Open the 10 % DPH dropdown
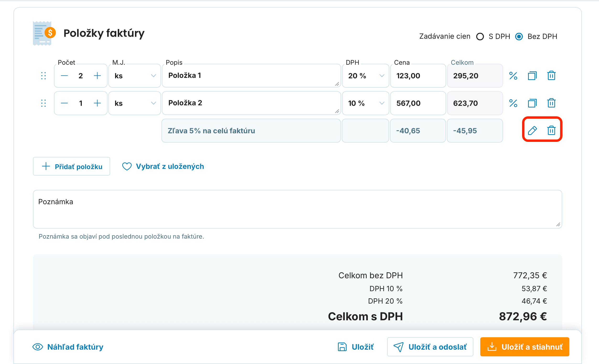Screen dimensions: 599x364 pyautogui.click(x=365, y=103)
